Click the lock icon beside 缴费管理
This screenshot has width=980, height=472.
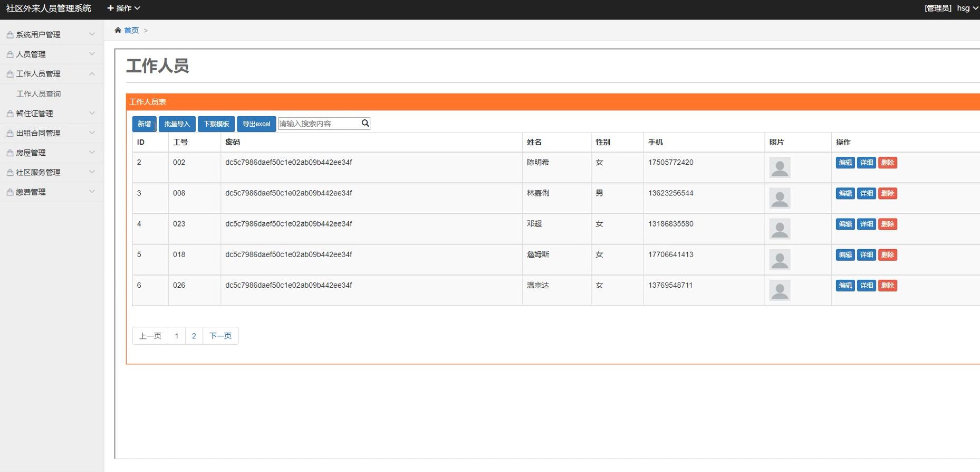point(10,192)
